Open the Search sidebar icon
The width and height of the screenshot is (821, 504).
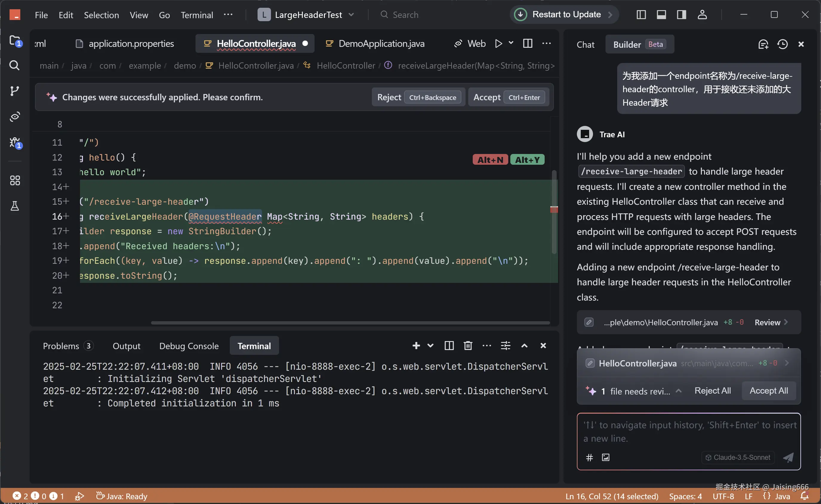point(14,65)
